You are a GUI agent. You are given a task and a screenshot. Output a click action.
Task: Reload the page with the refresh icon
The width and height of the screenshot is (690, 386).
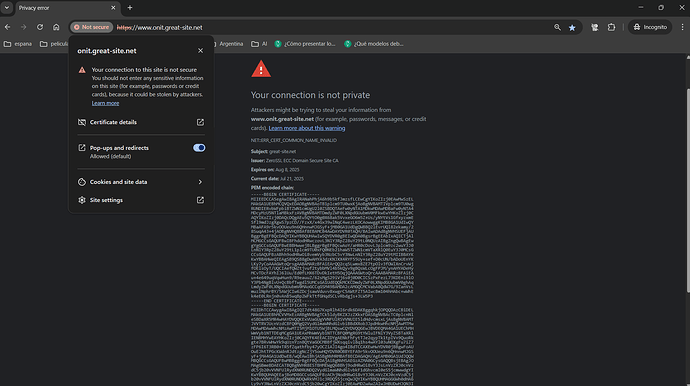coord(40,27)
